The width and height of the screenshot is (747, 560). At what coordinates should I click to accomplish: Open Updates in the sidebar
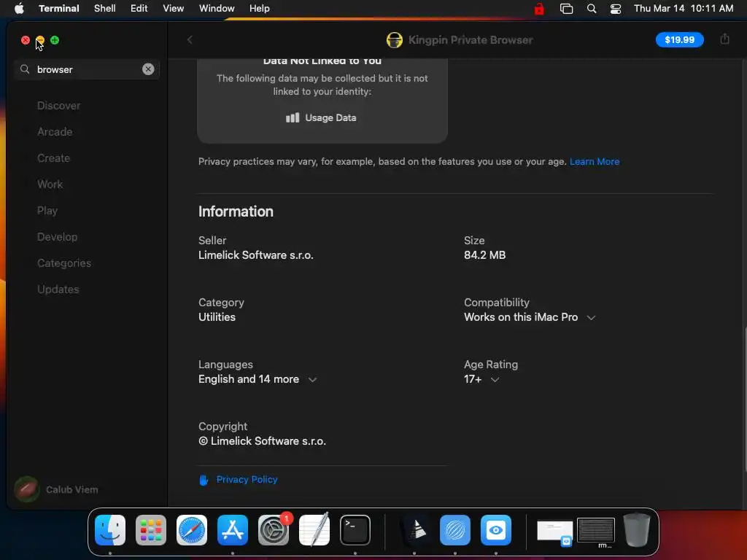coord(58,289)
